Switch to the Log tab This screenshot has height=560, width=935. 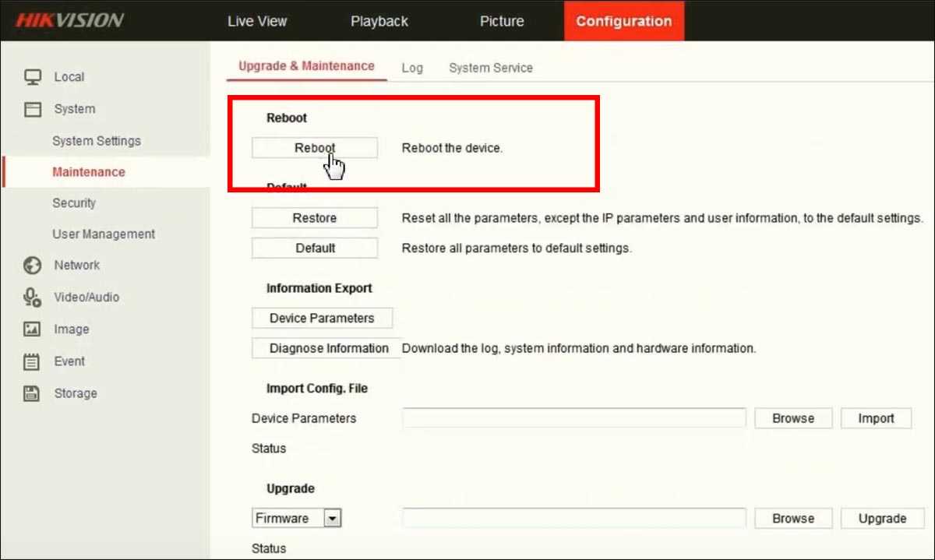(x=412, y=68)
